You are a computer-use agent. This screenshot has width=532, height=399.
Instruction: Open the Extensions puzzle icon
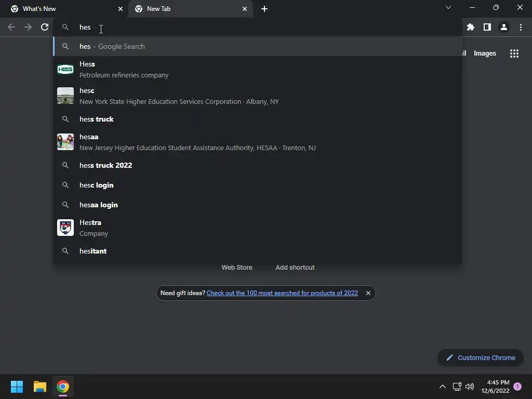(471, 27)
